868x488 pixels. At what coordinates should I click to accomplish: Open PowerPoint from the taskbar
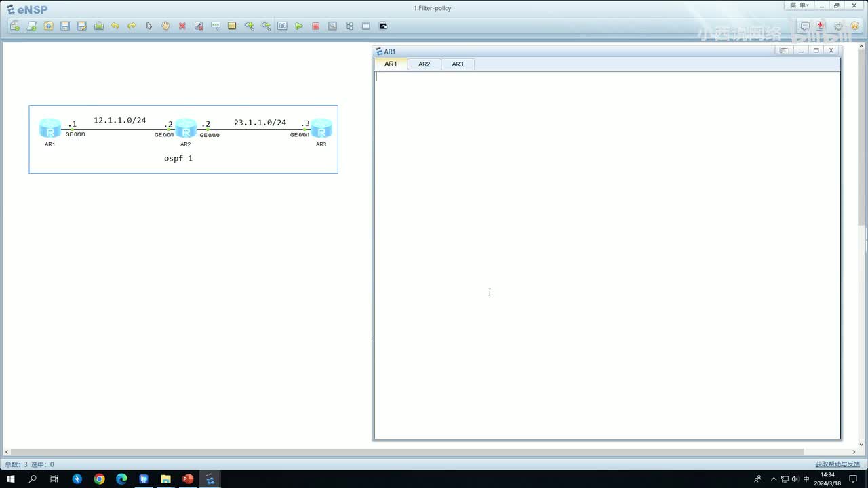point(188,479)
